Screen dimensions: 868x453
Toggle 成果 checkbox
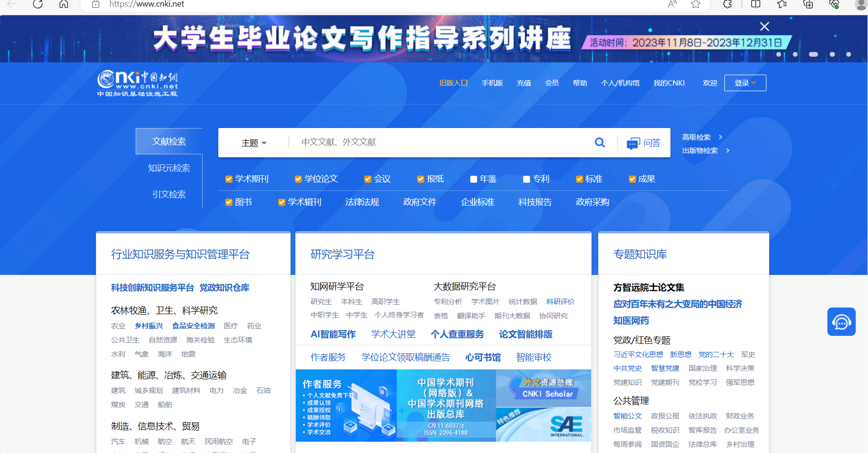(x=632, y=179)
